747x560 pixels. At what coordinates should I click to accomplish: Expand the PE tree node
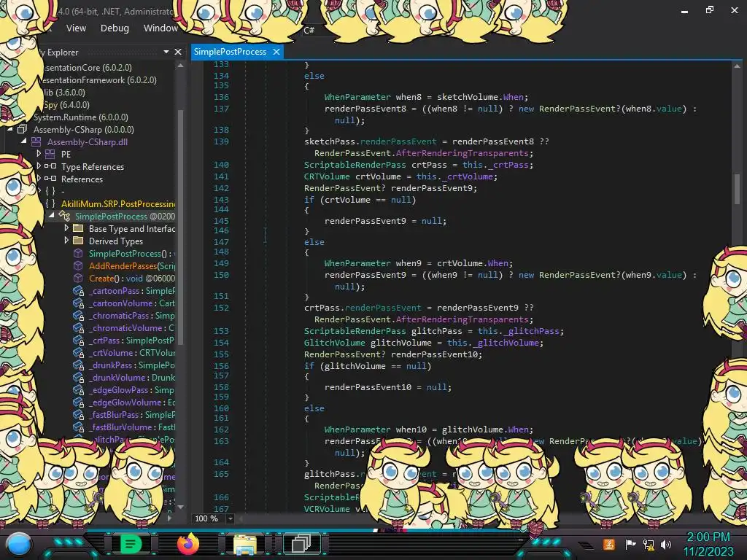39,153
